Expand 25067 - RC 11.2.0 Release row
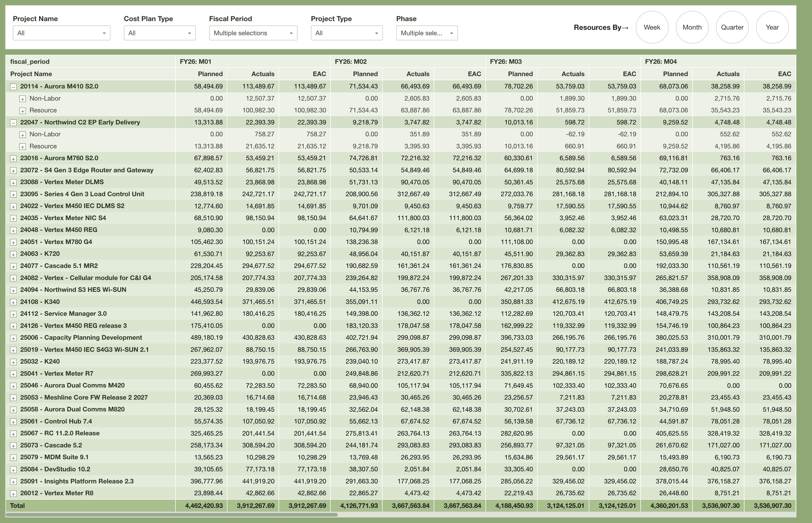 (x=13, y=434)
